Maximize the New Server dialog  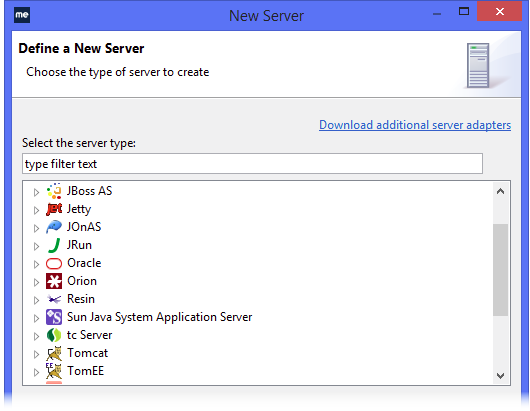[x=464, y=11]
